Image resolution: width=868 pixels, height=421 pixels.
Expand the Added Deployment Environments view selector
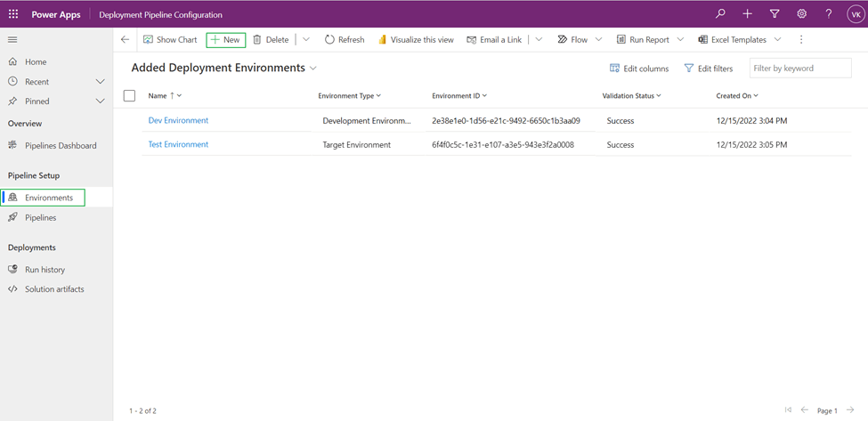click(313, 69)
